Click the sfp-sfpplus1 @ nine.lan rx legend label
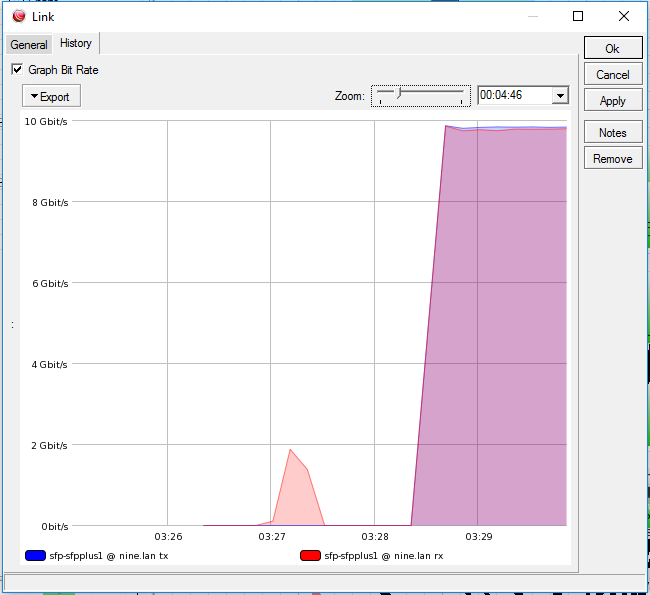Viewport: 650px width, 595px height. (384, 556)
